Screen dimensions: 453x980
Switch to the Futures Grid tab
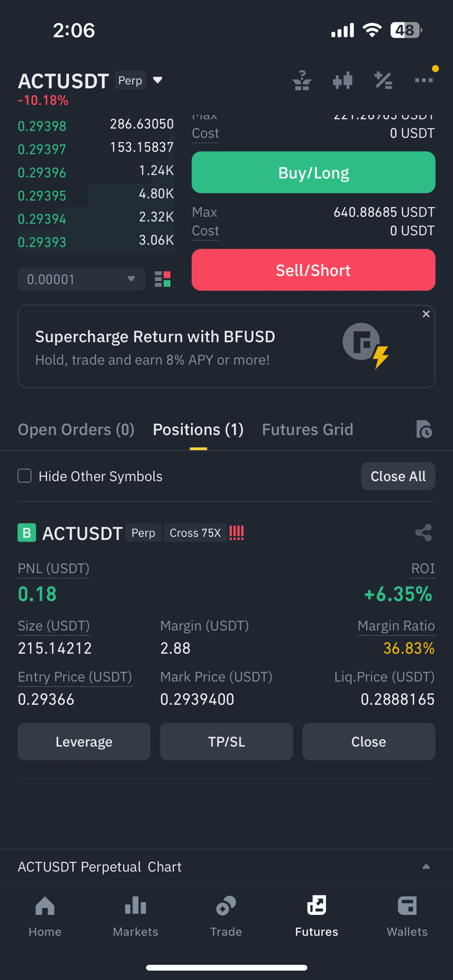click(307, 429)
